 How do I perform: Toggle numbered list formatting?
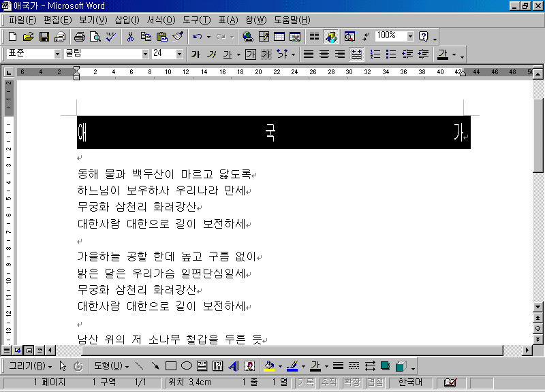[x=375, y=54]
